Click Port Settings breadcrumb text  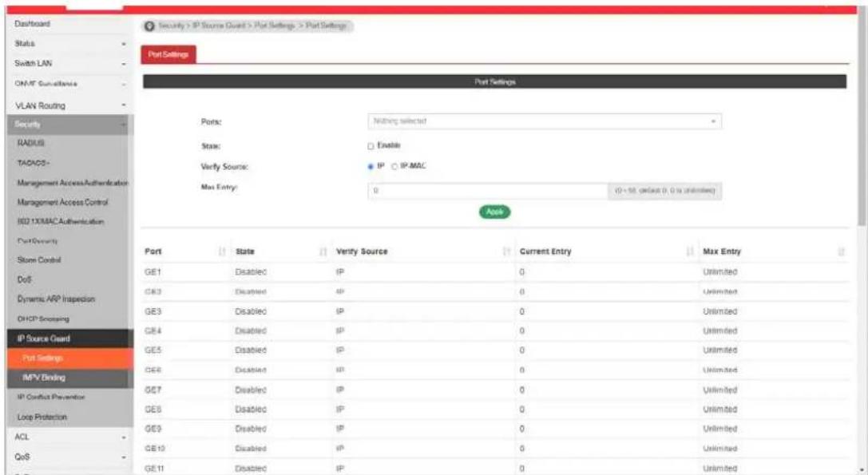pos(326,26)
